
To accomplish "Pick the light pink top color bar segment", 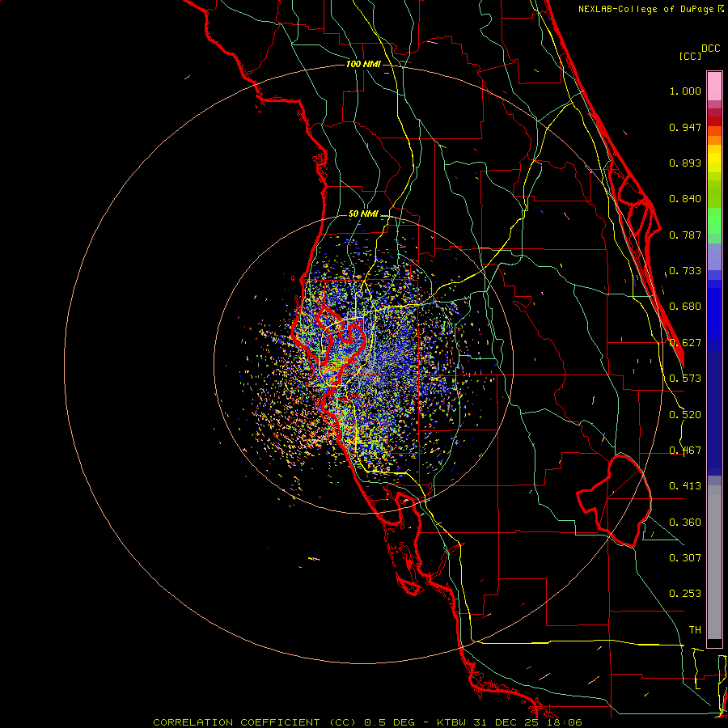I will [x=714, y=87].
